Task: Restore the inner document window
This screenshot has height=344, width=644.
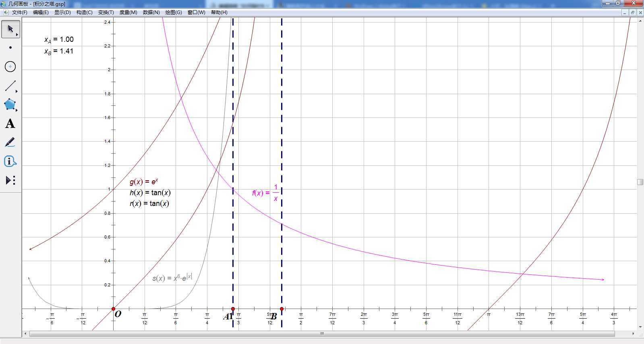Action: point(632,12)
